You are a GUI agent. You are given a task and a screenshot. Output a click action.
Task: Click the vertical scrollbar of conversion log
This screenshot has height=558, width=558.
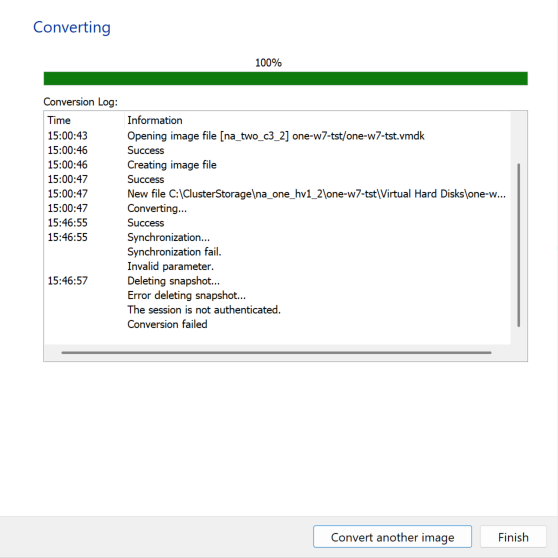518,245
